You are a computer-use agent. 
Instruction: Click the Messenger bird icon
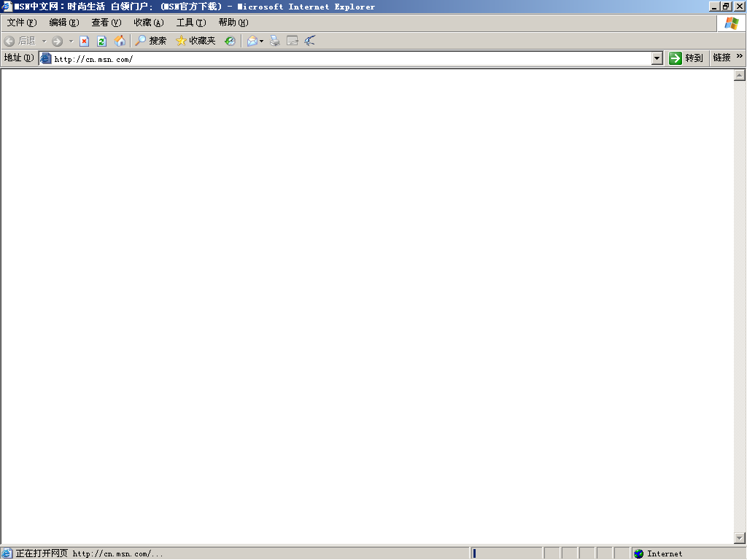pos(310,41)
